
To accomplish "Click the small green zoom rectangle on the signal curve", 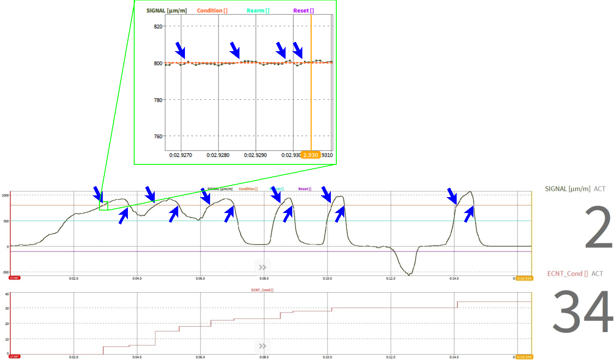I will point(104,206).
